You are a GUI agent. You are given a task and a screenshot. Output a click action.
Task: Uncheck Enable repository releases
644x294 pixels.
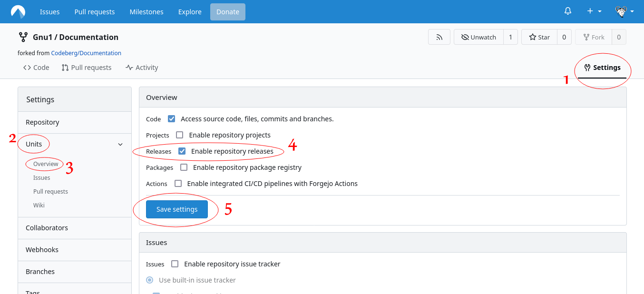182,151
